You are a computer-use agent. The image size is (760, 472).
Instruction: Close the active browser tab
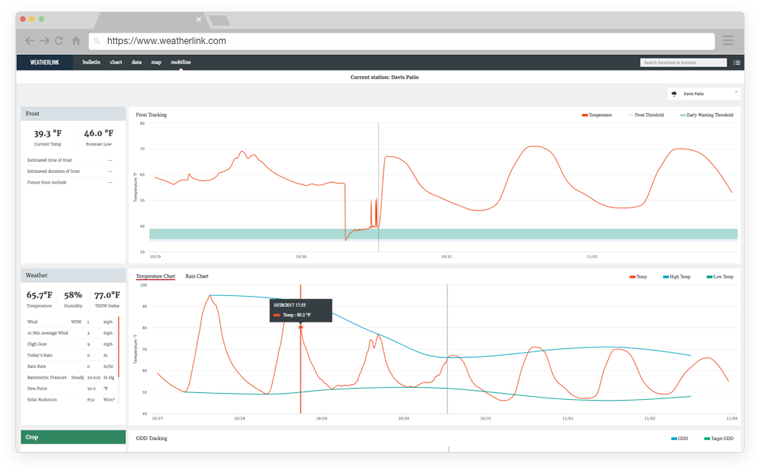(x=199, y=19)
